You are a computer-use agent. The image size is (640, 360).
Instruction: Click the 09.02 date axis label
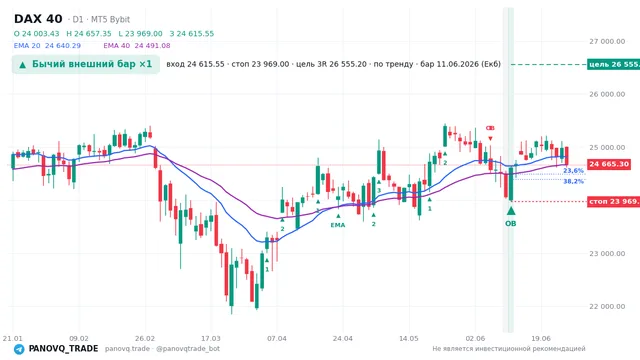(79, 338)
